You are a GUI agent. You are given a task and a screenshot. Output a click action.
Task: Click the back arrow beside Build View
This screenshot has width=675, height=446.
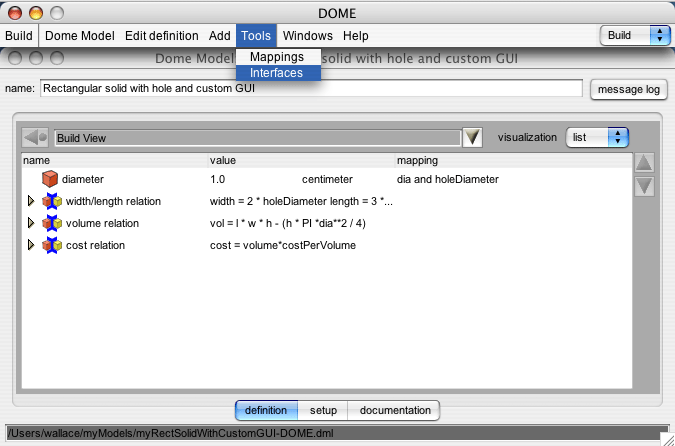coord(35,138)
